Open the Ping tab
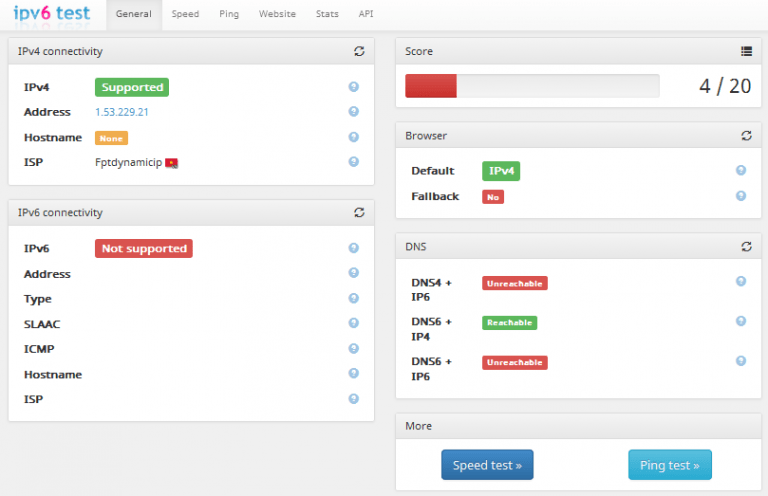Image resolution: width=768 pixels, height=496 pixels. (229, 15)
